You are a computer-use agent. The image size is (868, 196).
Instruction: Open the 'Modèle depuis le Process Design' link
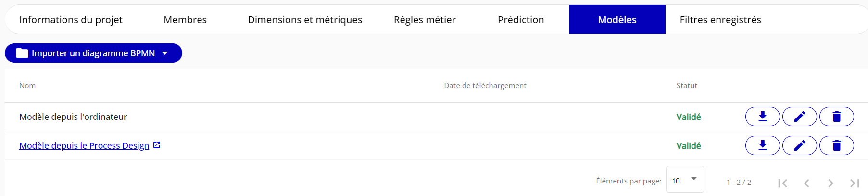click(84, 145)
